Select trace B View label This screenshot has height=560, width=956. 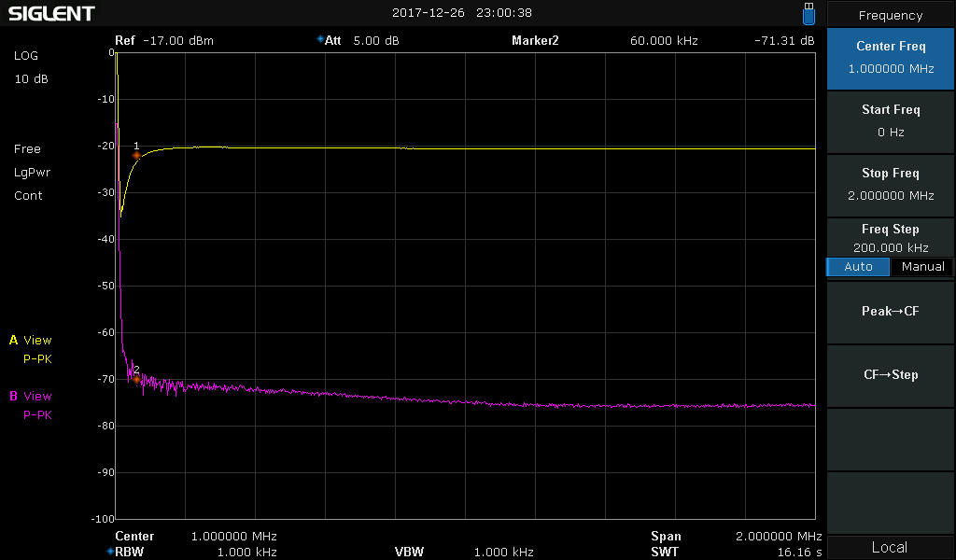pyautogui.click(x=31, y=397)
